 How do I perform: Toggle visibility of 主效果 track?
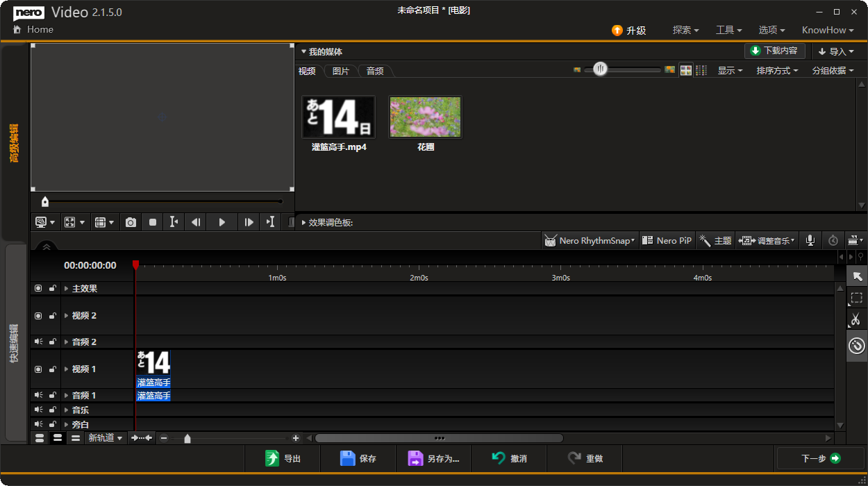coord(38,288)
